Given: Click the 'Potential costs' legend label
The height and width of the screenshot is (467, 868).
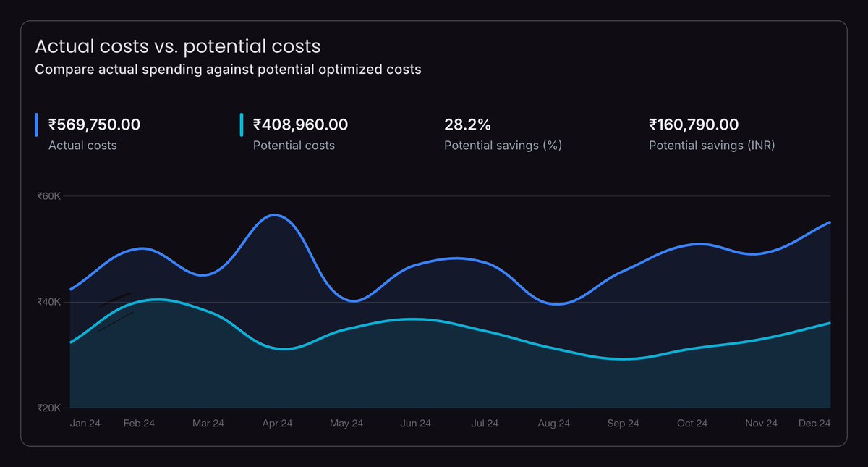Looking at the screenshot, I should [294, 146].
